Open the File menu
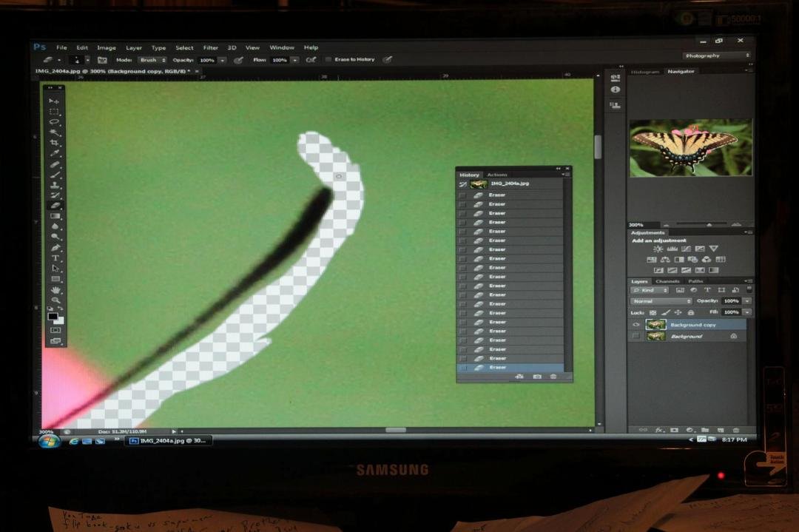Screen dimensions: 799x532 (61, 47)
